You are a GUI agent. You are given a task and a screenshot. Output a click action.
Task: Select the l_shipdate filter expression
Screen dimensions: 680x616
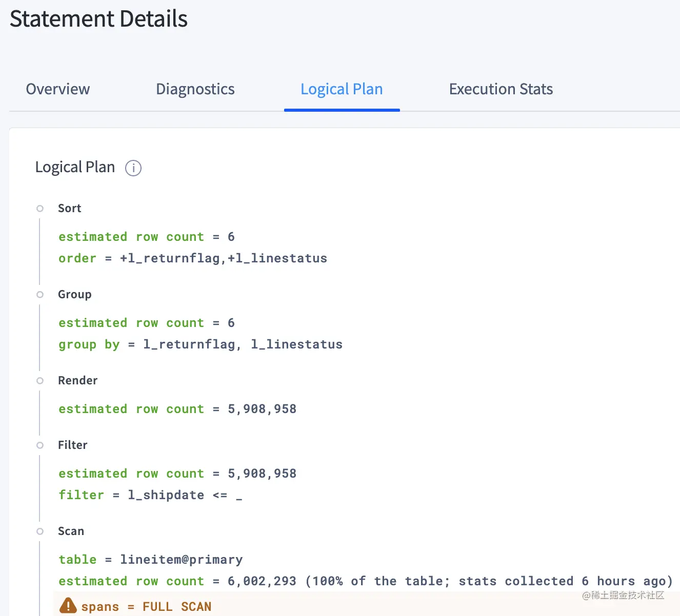pos(166,495)
